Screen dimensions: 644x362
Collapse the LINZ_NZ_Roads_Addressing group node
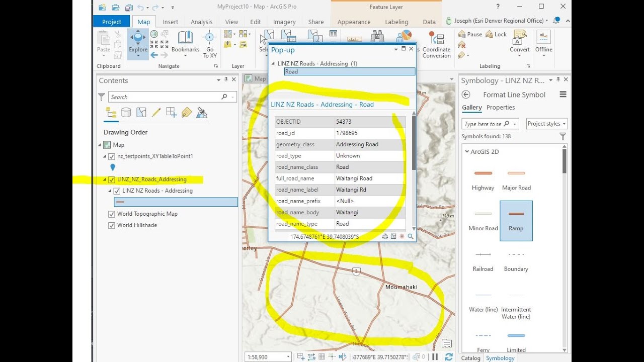(x=105, y=179)
